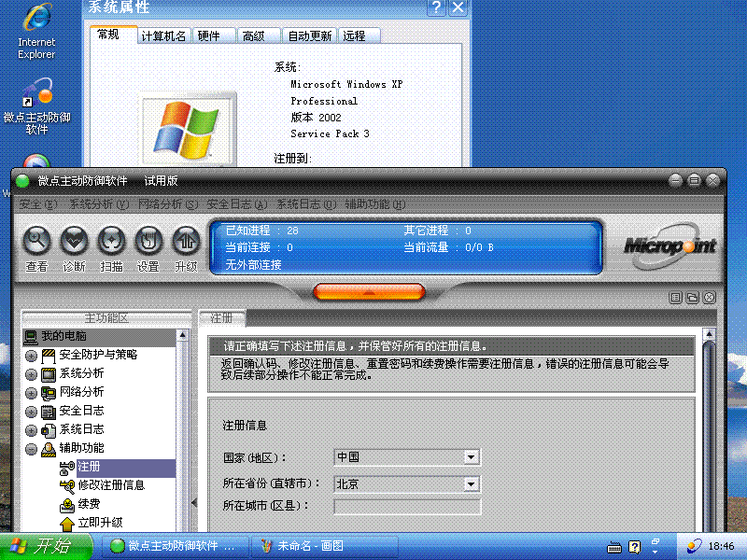Click the 升级 upgrade toolbar icon

pos(186,242)
